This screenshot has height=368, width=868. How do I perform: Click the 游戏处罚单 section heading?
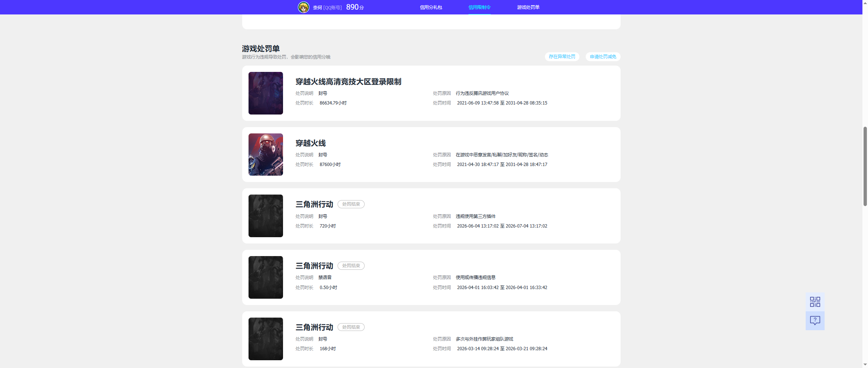click(x=261, y=49)
